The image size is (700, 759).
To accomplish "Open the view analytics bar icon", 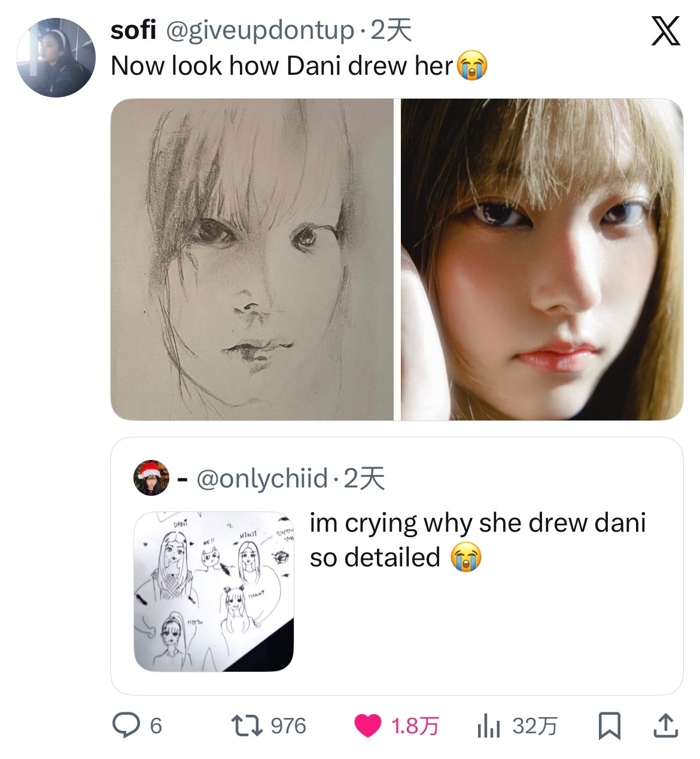I will point(488,726).
